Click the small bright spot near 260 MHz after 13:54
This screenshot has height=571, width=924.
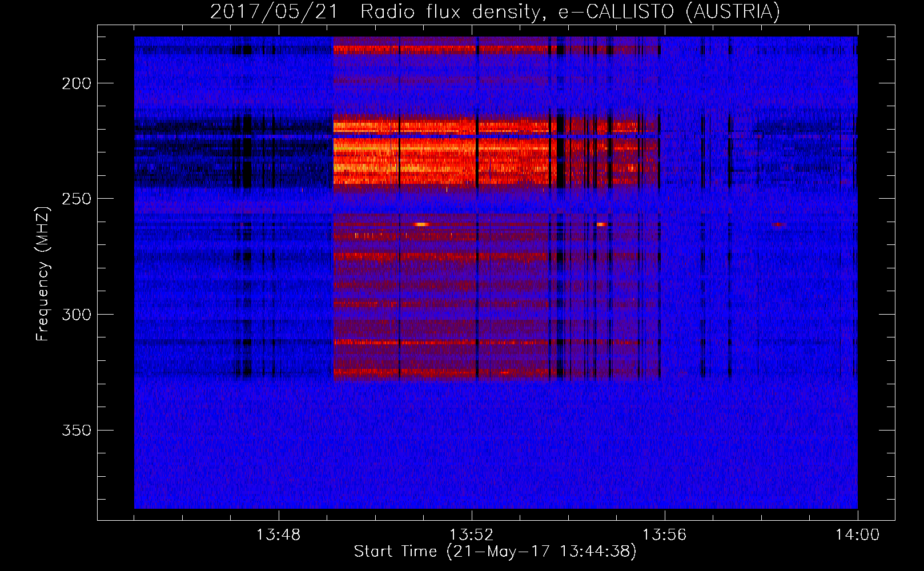(602, 224)
